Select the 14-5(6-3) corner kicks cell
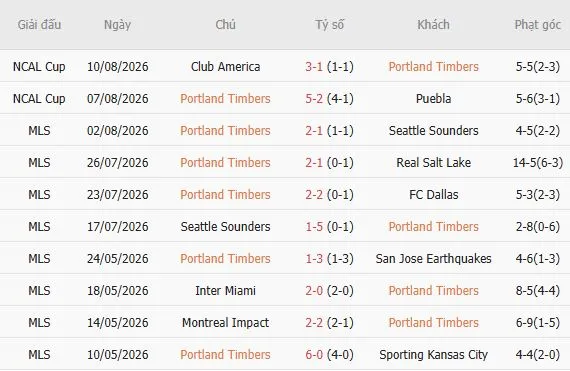 [x=538, y=162]
